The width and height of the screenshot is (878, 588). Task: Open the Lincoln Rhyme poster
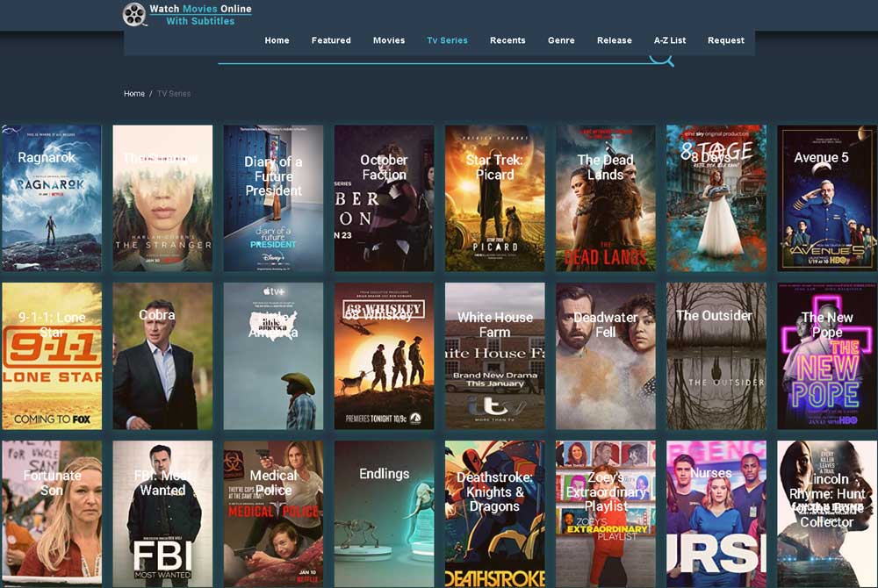coord(827,513)
